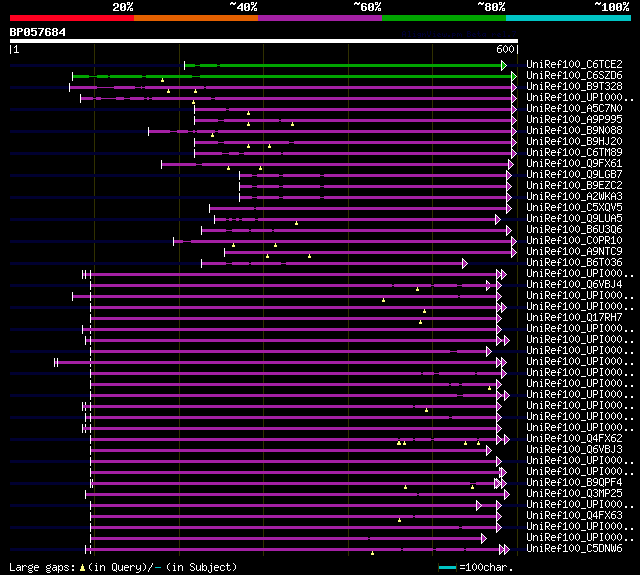Select the UniRef100_Q4FX62 label
The image size is (640, 575).
pyautogui.click(x=574, y=439)
